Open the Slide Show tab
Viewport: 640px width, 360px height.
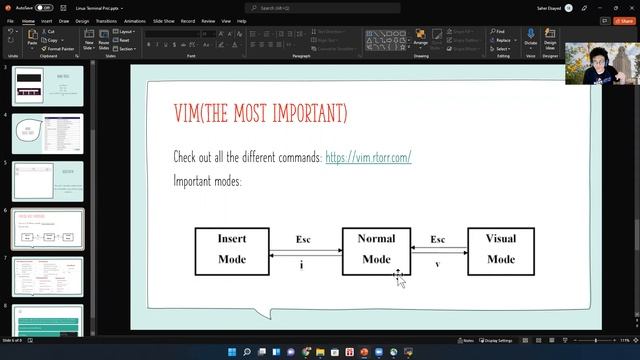click(164, 21)
